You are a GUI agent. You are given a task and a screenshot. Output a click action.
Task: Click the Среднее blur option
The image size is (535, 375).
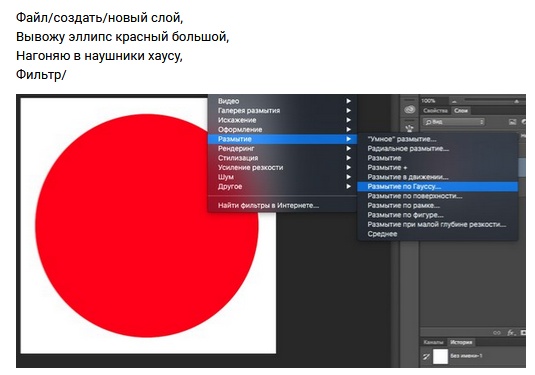[382, 234]
